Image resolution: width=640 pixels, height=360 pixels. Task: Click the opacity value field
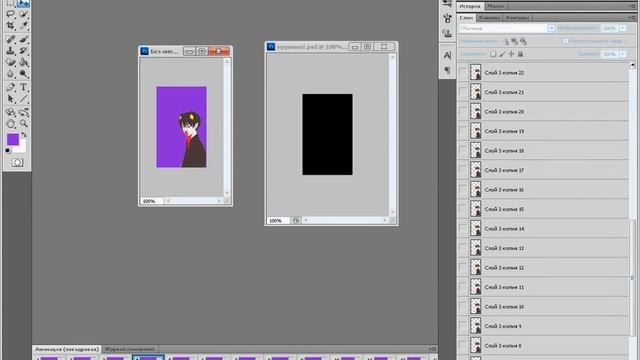click(609, 28)
